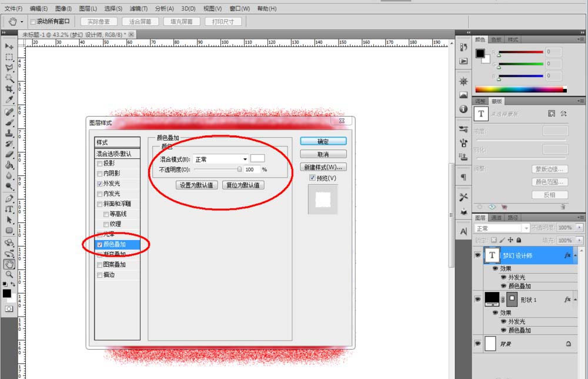588x379 pixels.
Task: Select the Horizontal Type tool
Action: (x=9, y=209)
